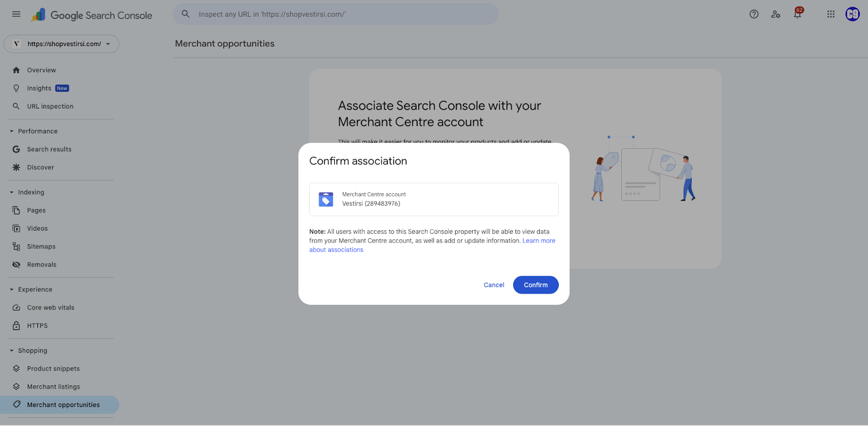The height and width of the screenshot is (426, 868).
Task: Click the Merchant Centre account tag icon
Action: [x=326, y=199]
